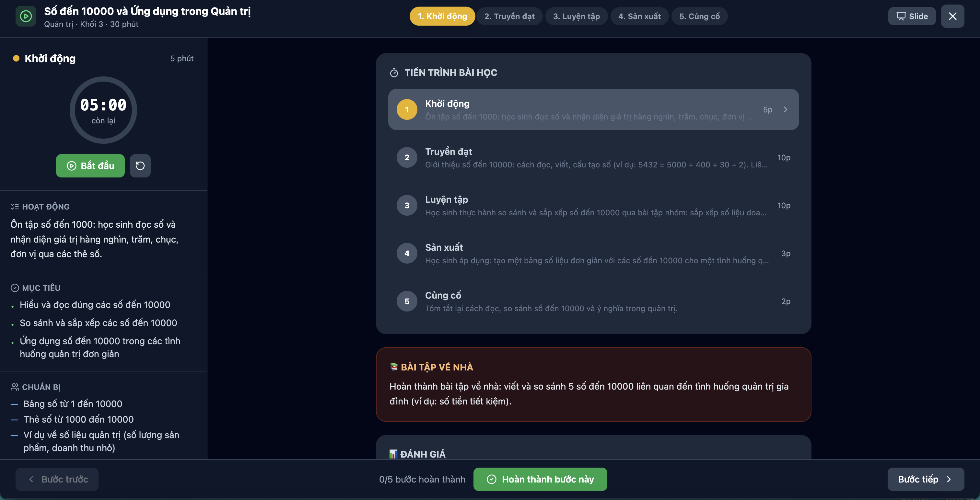
Task: Close the lesson view
Action: tap(952, 16)
